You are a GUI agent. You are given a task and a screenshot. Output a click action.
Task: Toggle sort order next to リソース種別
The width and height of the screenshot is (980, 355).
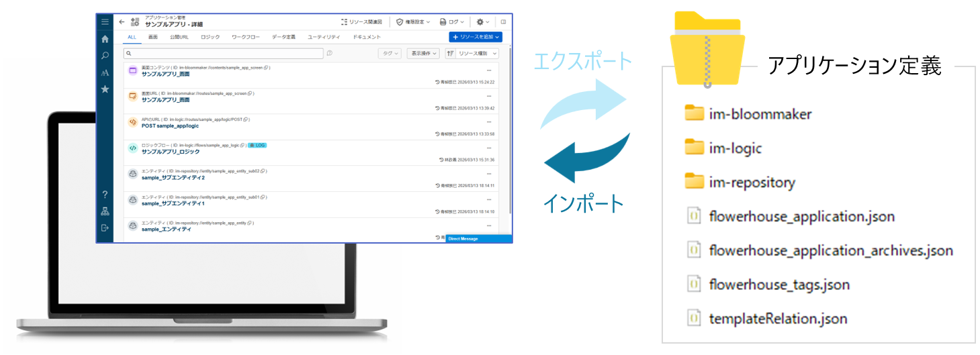pyautogui.click(x=451, y=53)
